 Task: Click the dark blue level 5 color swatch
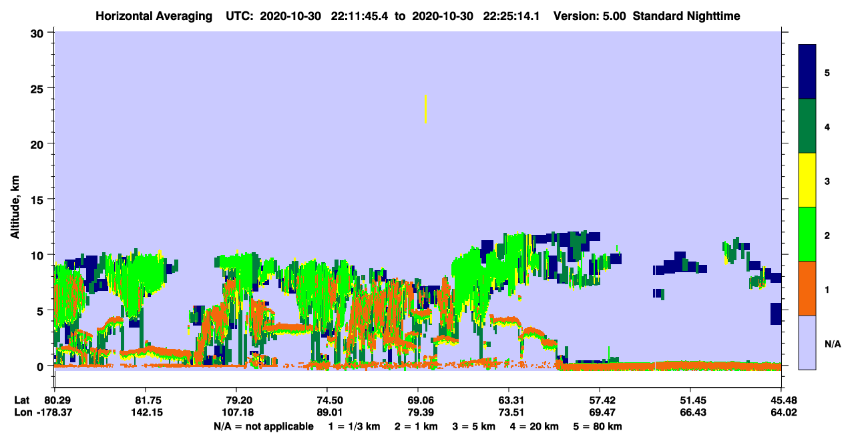(x=807, y=72)
